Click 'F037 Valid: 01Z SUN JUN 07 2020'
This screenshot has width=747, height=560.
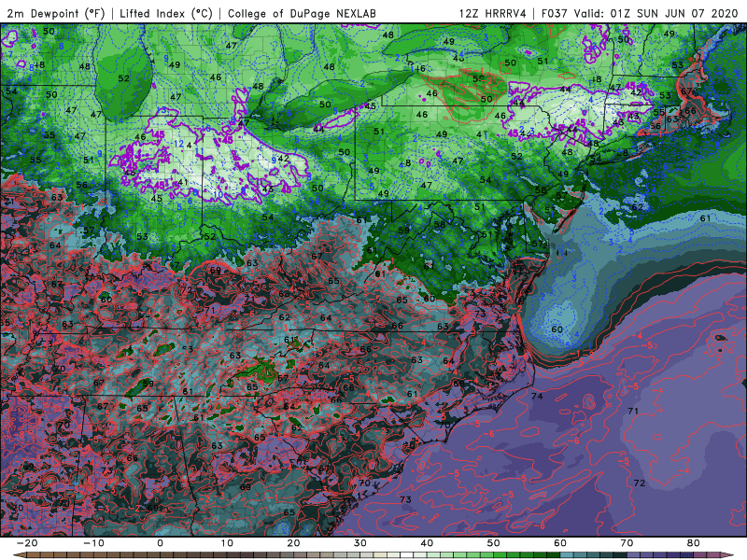pos(640,13)
